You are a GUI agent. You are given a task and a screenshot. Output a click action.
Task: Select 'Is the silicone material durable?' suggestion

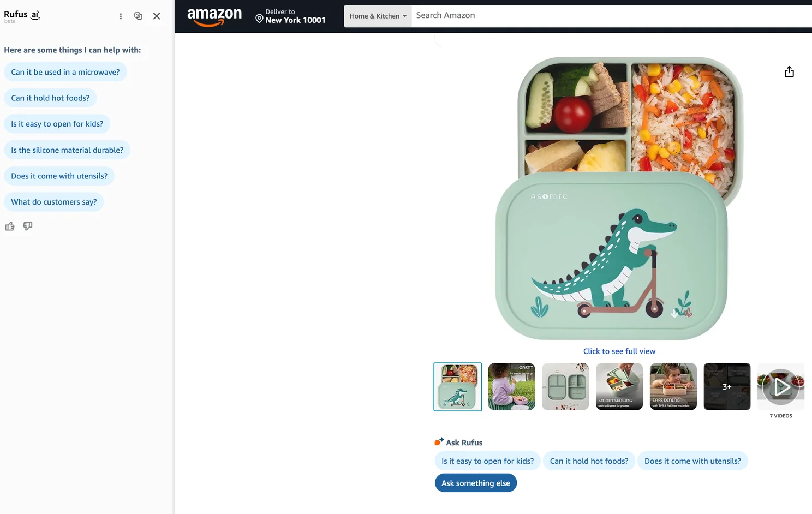[x=67, y=150]
